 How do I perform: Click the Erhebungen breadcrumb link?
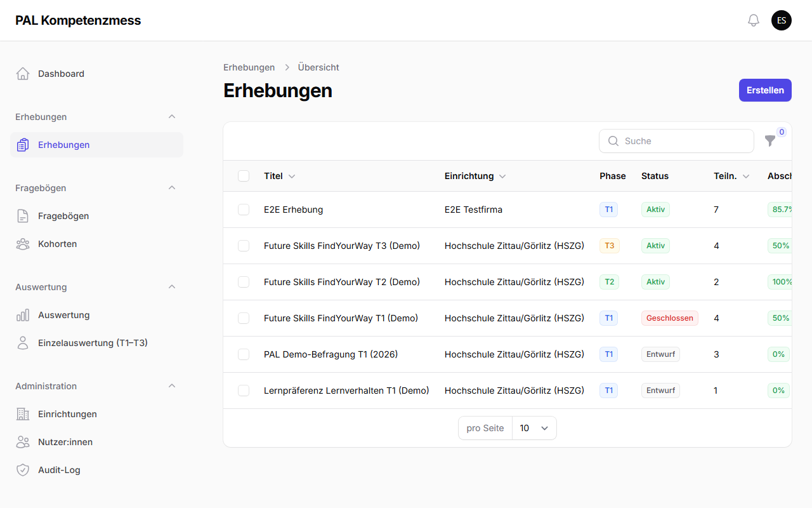[249, 67]
